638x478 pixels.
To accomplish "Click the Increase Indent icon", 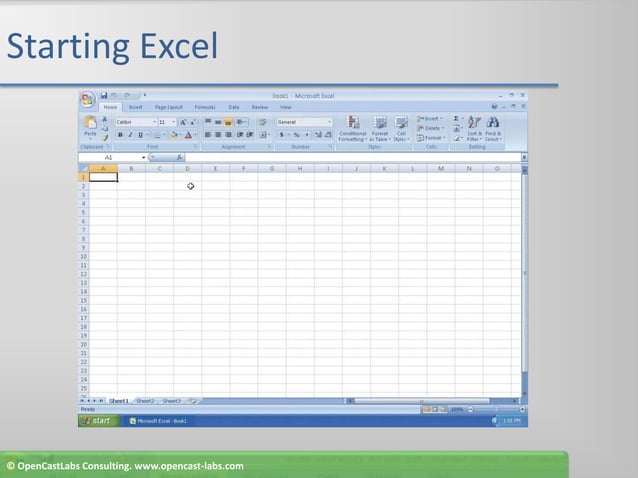I will coord(250,135).
